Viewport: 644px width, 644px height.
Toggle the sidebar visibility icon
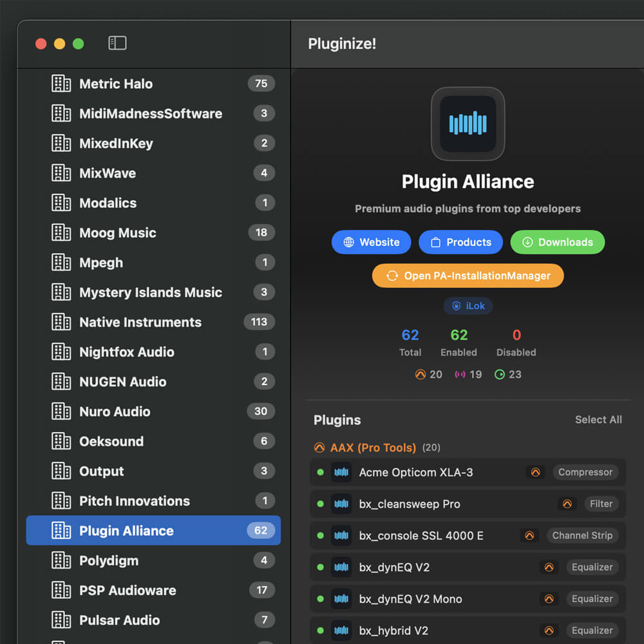point(117,43)
